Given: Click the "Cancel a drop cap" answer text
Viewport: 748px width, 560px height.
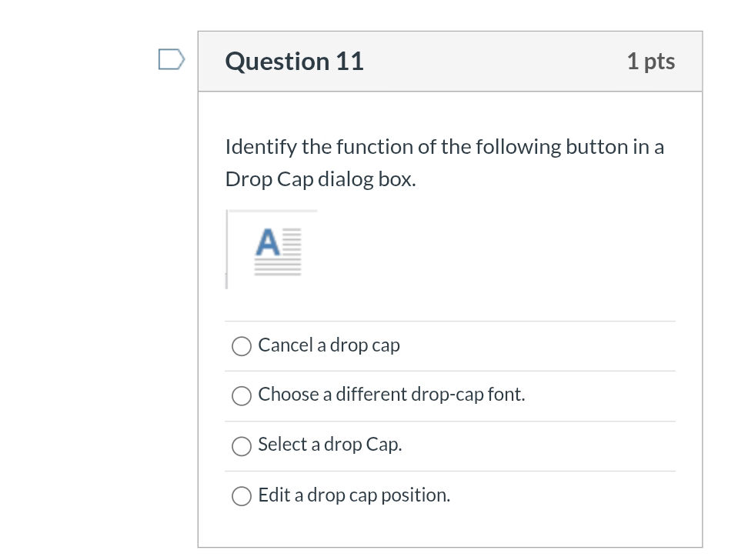Looking at the screenshot, I should 329,345.
